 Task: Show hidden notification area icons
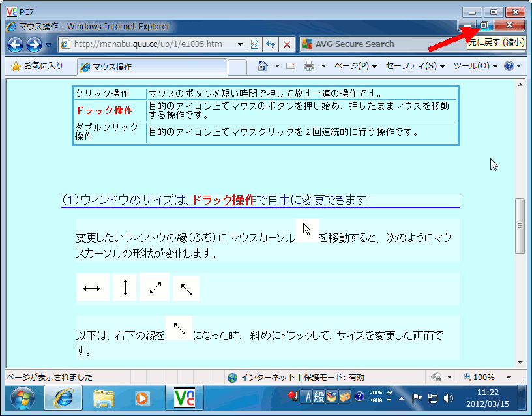401,398
